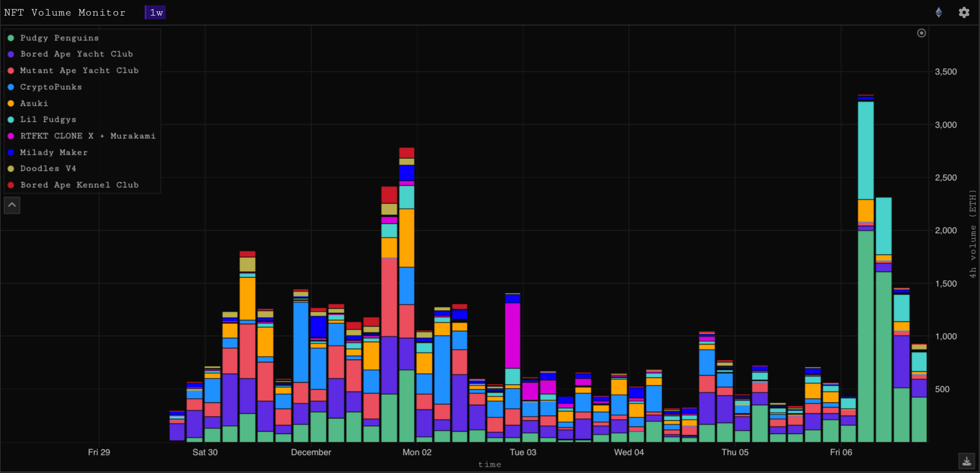Image resolution: width=980 pixels, height=473 pixels.
Task: Click the tallest bar's green Pudgy Penguins segment
Action: click(x=866, y=336)
